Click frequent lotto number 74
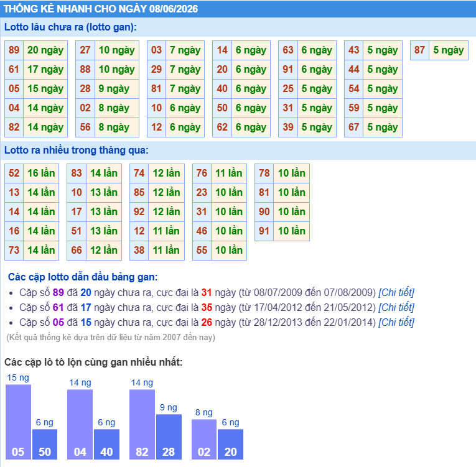This screenshot has width=476, height=467. tap(139, 173)
